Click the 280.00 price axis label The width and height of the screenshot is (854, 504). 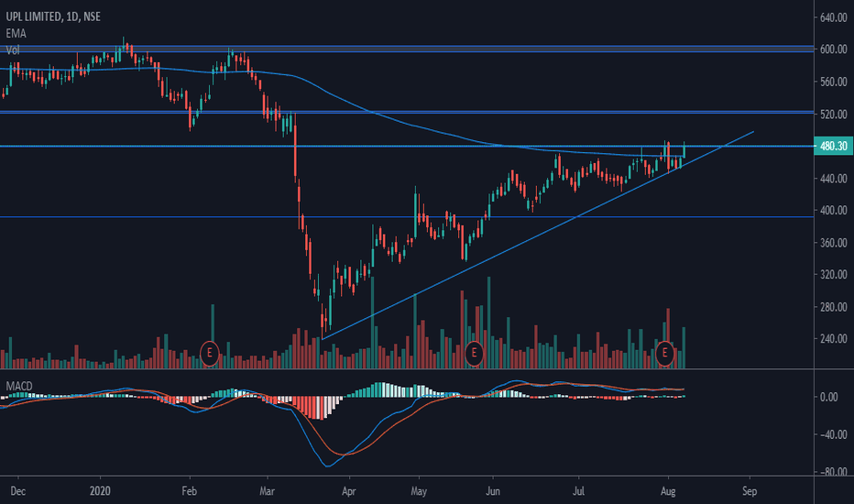[x=833, y=307]
